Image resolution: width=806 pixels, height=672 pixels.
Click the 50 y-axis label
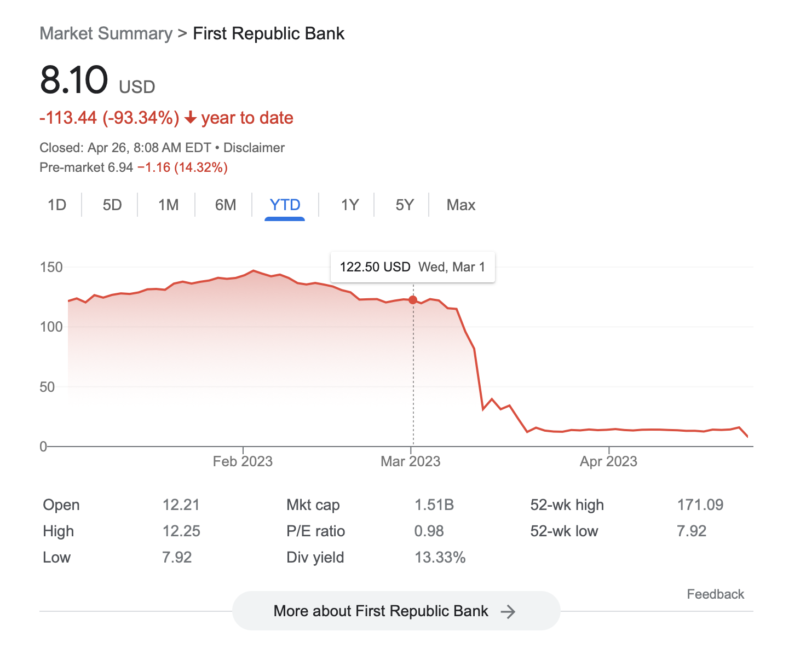(48, 387)
